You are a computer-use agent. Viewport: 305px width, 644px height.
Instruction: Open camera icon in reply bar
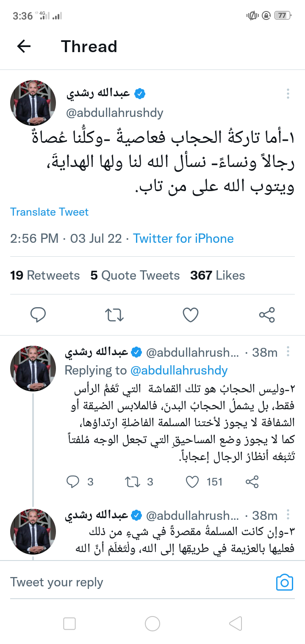pyautogui.click(x=285, y=583)
